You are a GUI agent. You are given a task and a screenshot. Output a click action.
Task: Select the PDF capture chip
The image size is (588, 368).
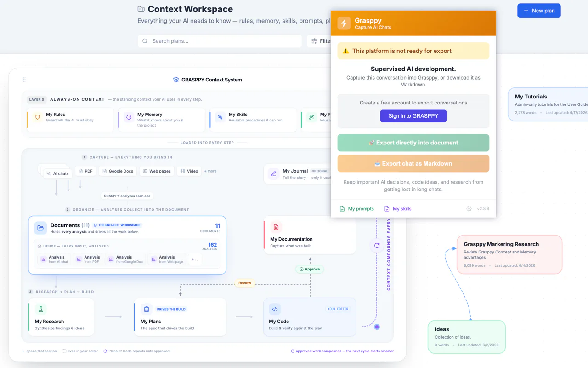click(x=85, y=171)
